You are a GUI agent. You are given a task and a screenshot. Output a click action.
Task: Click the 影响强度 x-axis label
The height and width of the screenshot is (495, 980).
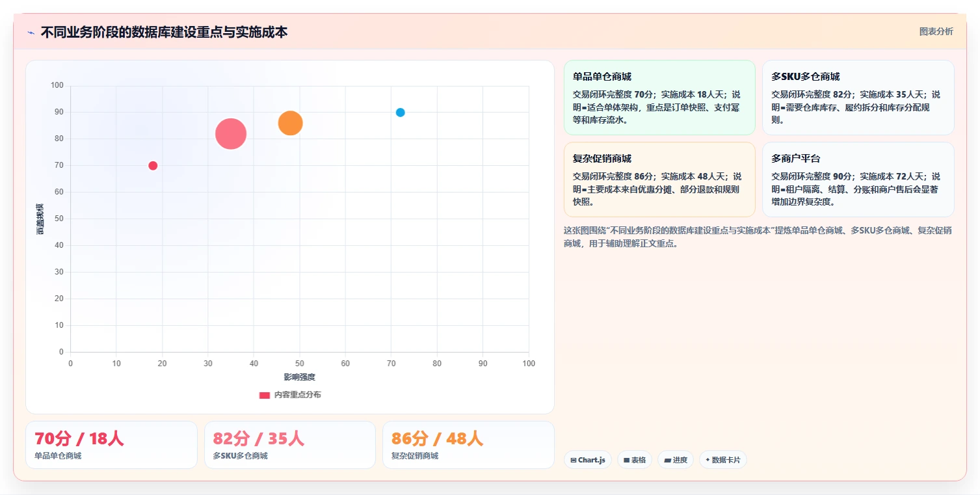tap(299, 377)
